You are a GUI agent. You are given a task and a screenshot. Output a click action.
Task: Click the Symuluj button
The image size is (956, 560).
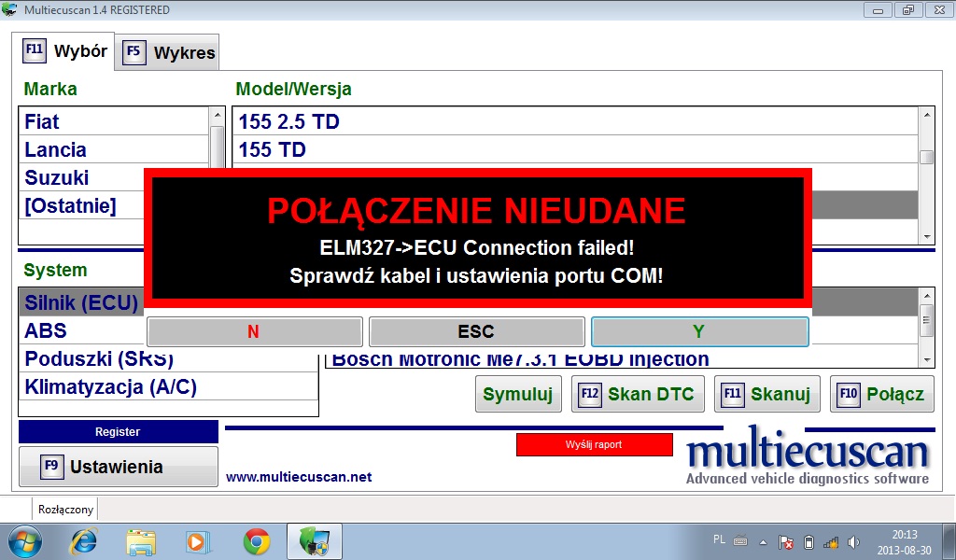(518, 394)
